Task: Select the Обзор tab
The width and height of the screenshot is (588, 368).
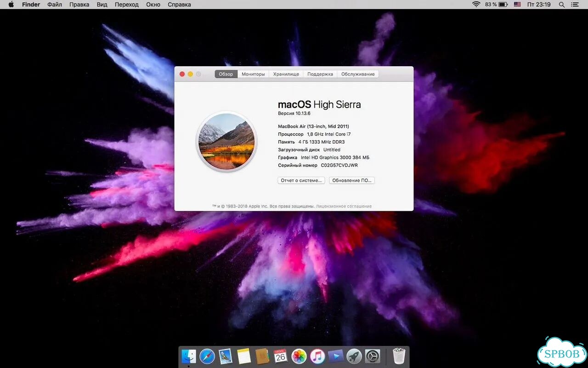Action: coord(226,74)
